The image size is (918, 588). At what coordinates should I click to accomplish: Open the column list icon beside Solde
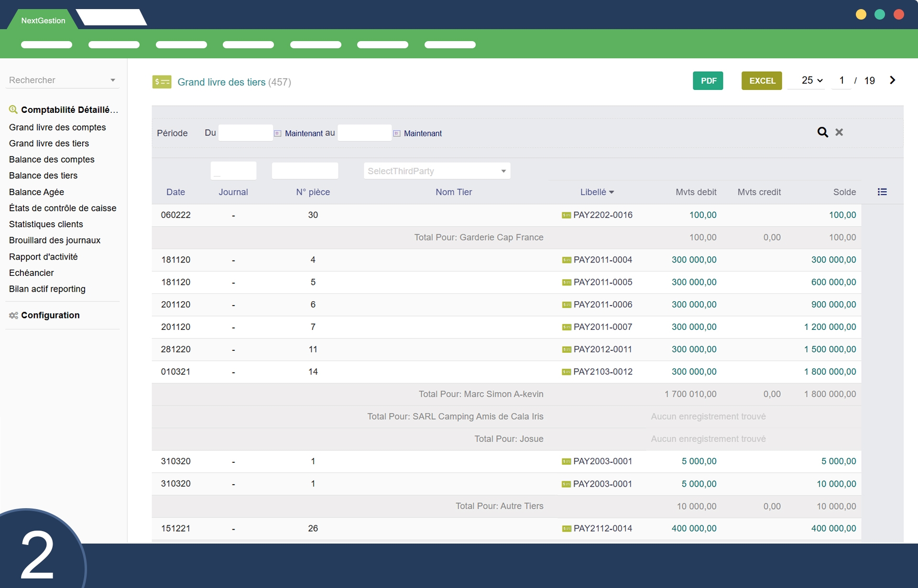tap(882, 192)
